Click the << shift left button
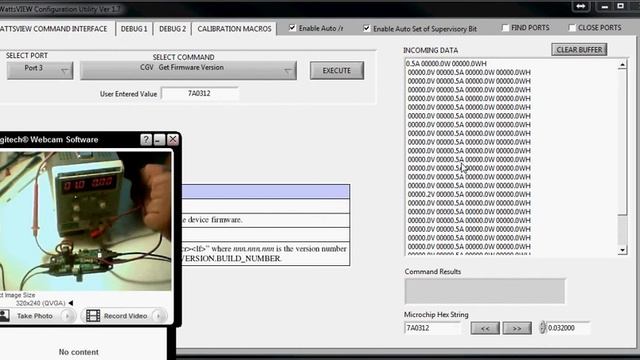Viewport: 640px width, 360px height. point(485,328)
